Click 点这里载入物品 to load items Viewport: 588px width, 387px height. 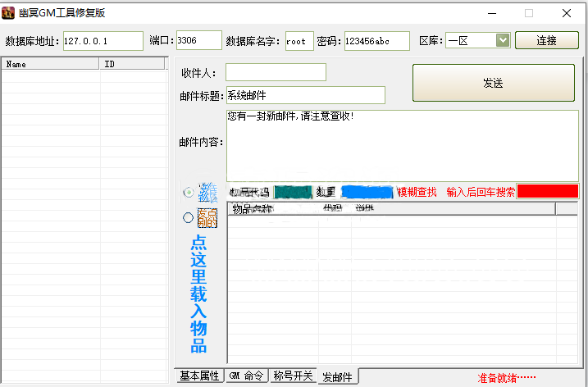198,294
